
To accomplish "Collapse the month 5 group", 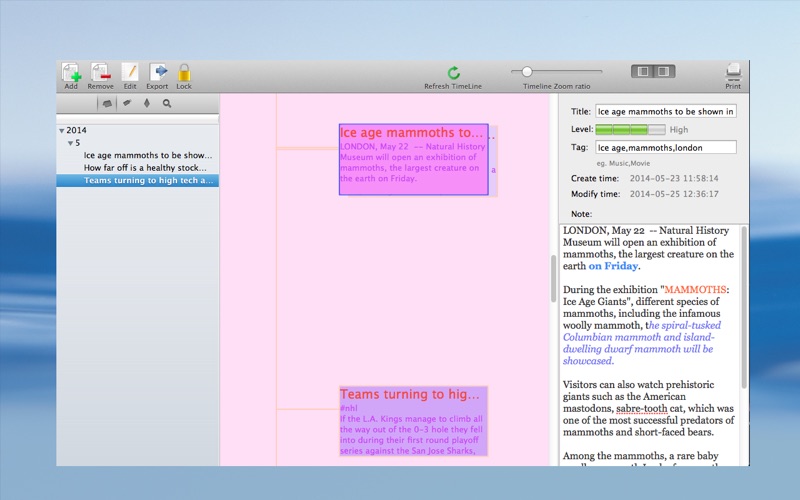I will [70, 143].
